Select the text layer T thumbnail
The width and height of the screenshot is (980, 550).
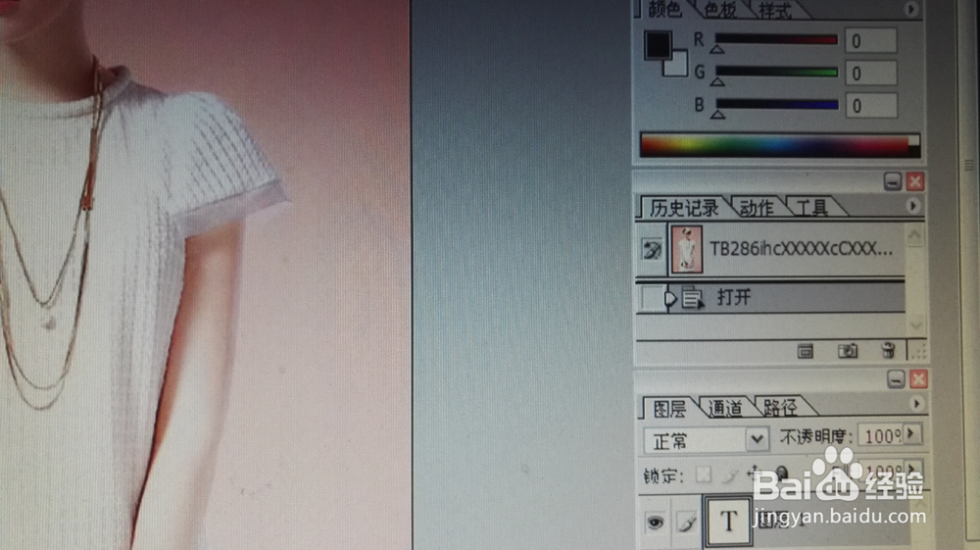728,521
